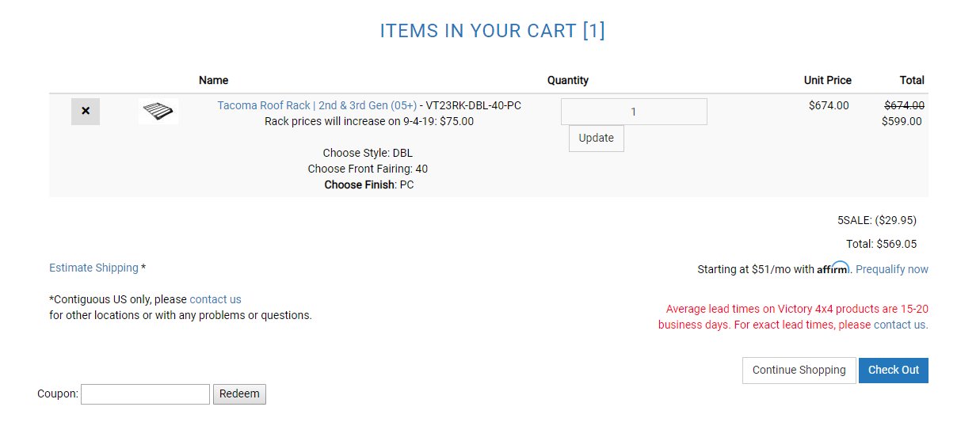Viewport: 980px width, 422px height.
Task: Click the Name column header
Action: point(213,80)
